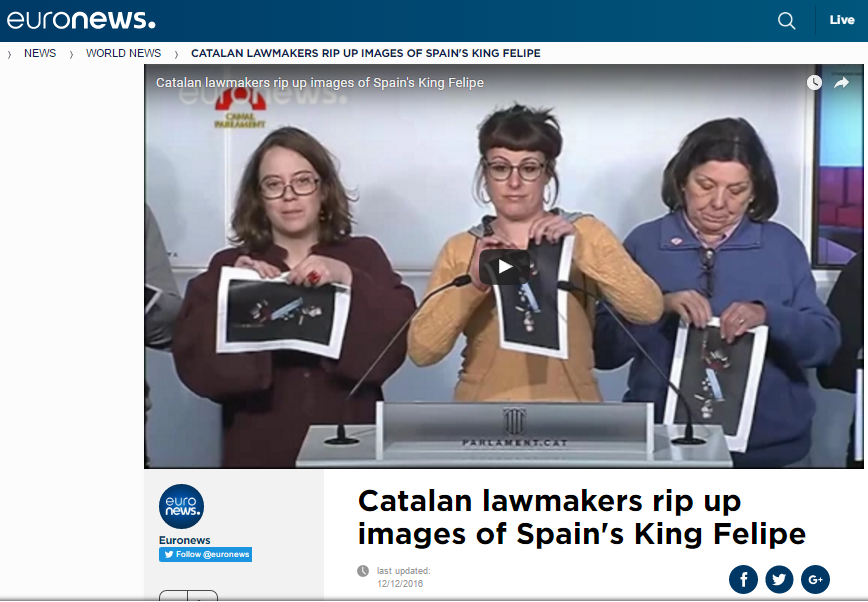Open the Euronews author name link

[184, 540]
